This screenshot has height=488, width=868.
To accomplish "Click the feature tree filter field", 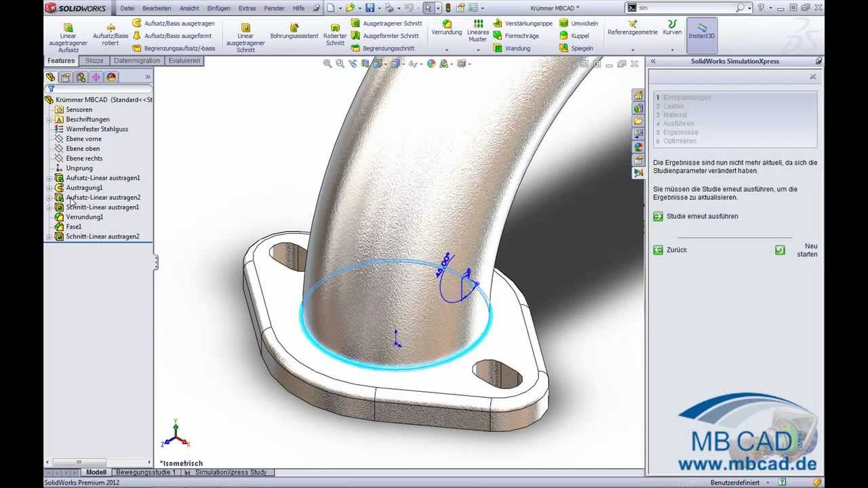I will 99,89.
